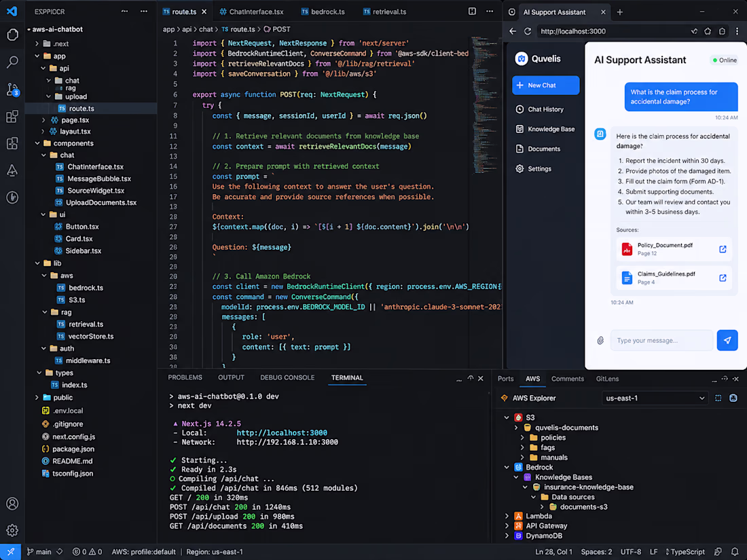Image resolution: width=747 pixels, height=560 pixels.
Task: Open the PROBLEMS panel tab
Action: 185,377
